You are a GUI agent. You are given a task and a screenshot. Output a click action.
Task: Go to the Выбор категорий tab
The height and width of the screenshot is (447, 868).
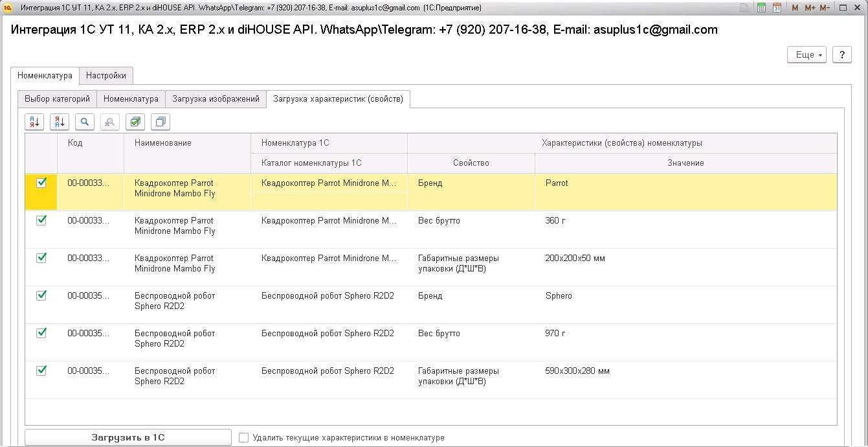[x=57, y=99]
